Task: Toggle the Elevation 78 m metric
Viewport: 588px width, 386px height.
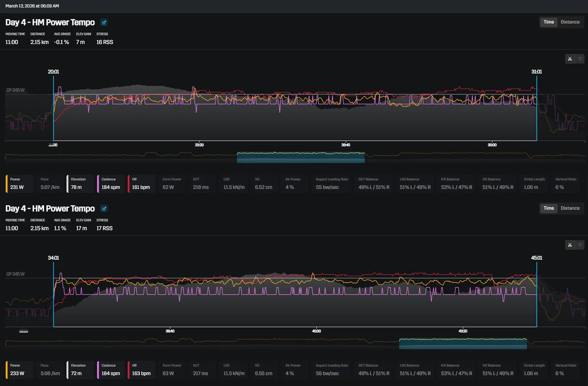Action: pyautogui.click(x=80, y=184)
